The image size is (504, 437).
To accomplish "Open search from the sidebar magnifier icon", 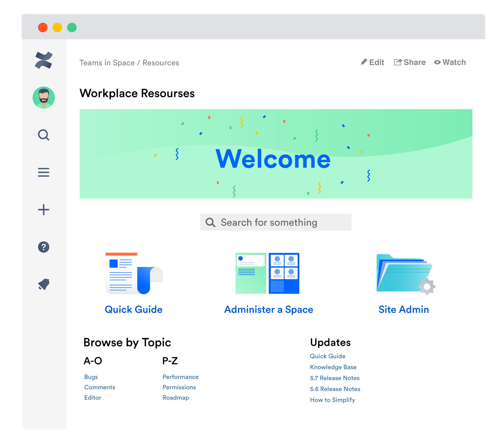I will click(44, 135).
